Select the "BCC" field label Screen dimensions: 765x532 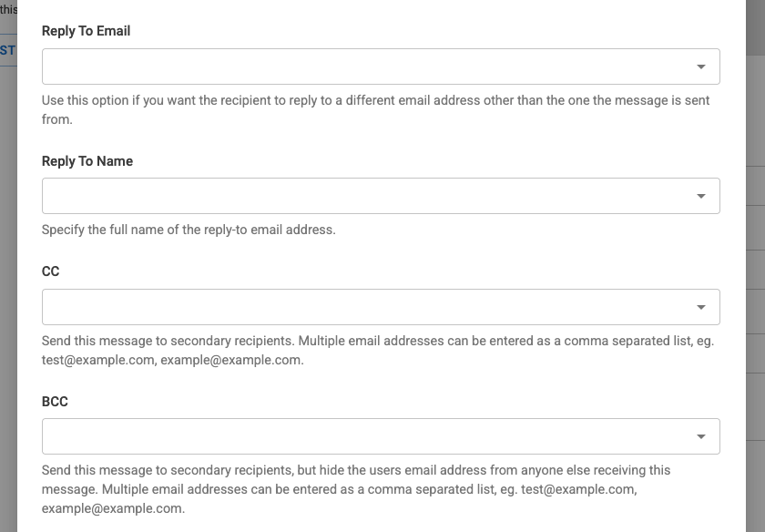click(55, 402)
